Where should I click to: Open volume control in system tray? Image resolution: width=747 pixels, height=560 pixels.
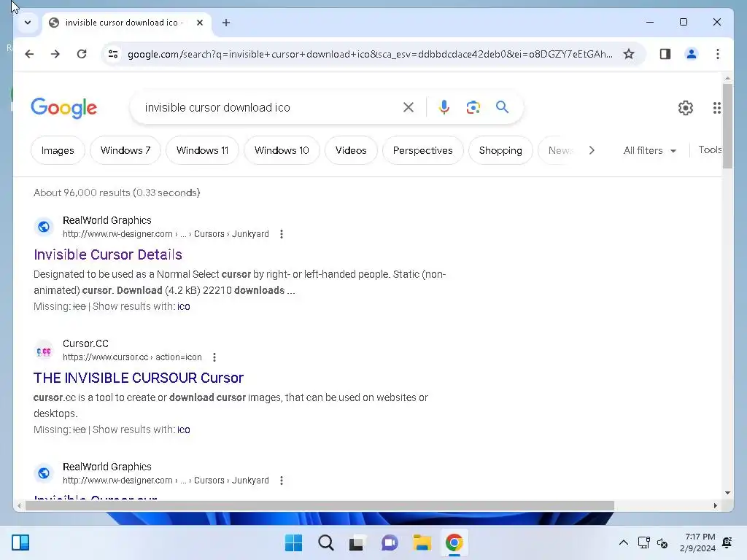coord(662,542)
